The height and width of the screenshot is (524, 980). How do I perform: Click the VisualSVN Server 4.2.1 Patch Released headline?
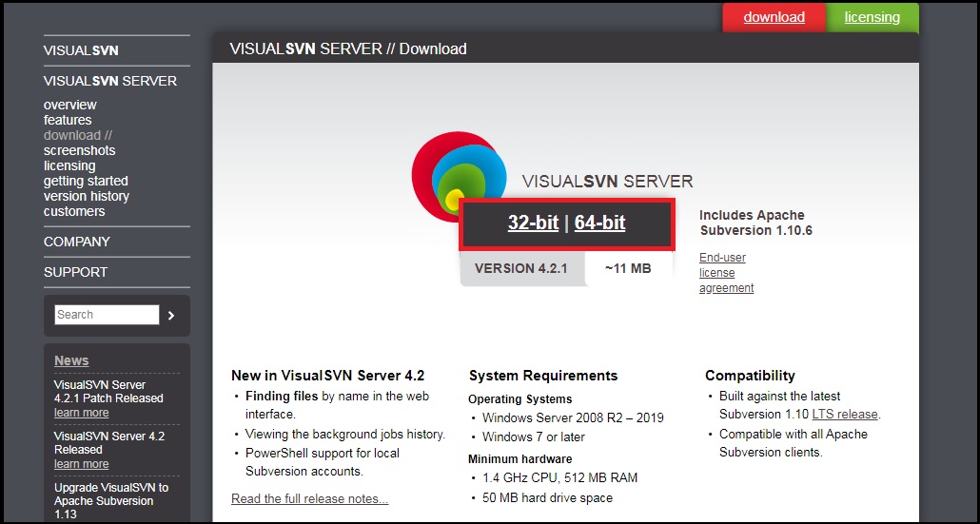point(108,392)
